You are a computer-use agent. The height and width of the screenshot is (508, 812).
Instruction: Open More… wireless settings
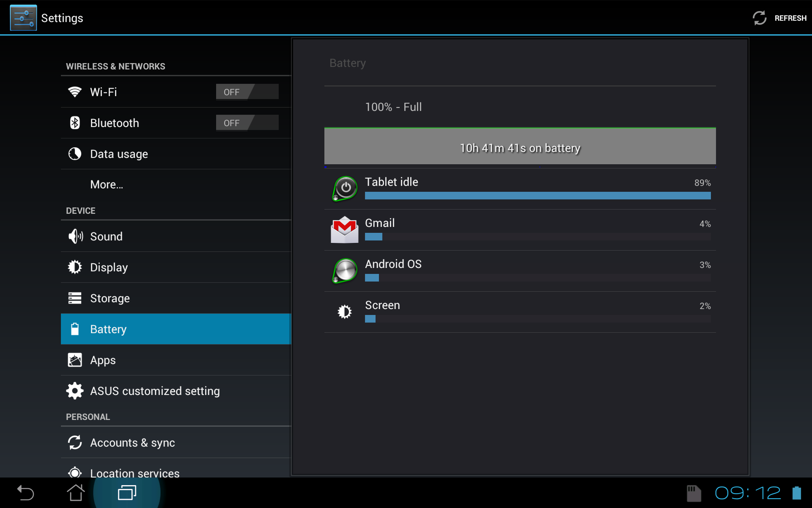(x=176, y=185)
